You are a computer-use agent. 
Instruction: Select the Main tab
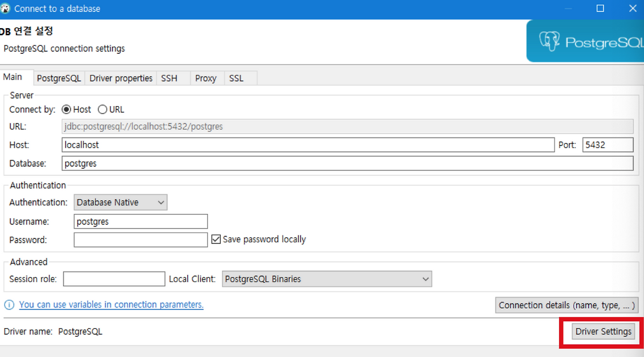tap(12, 77)
